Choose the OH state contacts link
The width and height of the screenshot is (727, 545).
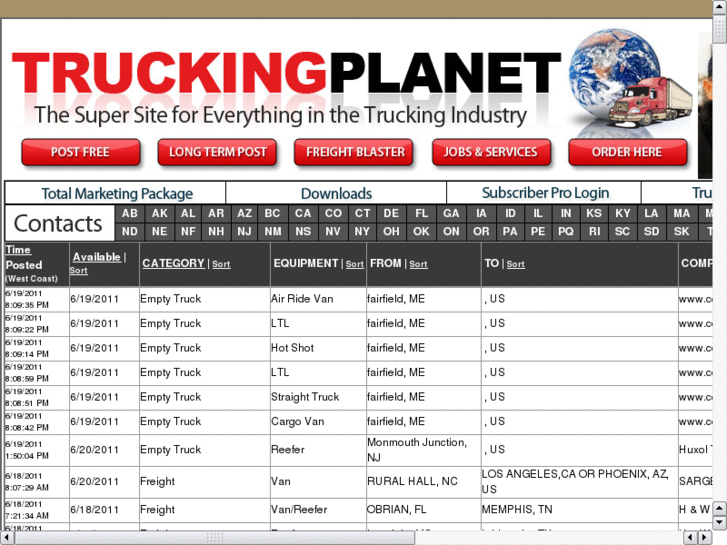point(391,231)
